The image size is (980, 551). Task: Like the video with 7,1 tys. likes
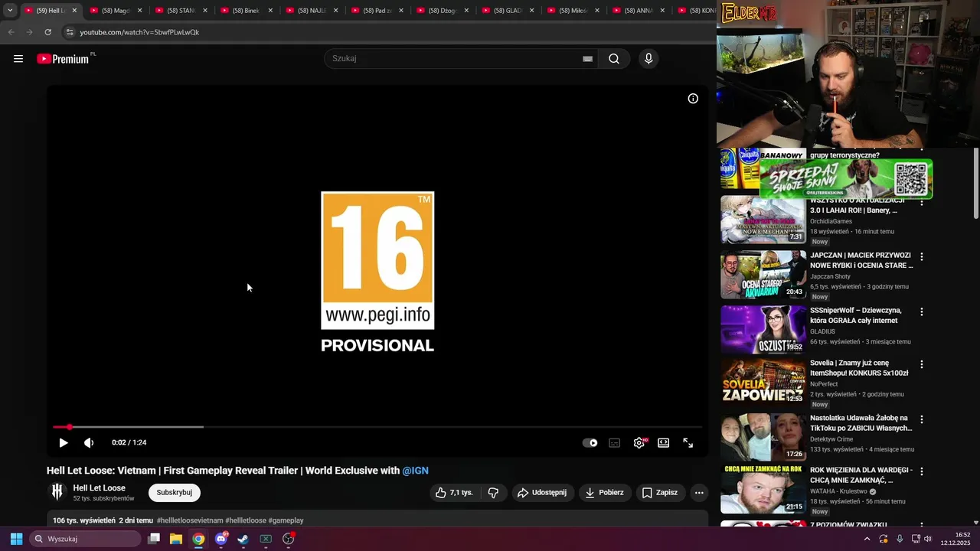point(455,493)
